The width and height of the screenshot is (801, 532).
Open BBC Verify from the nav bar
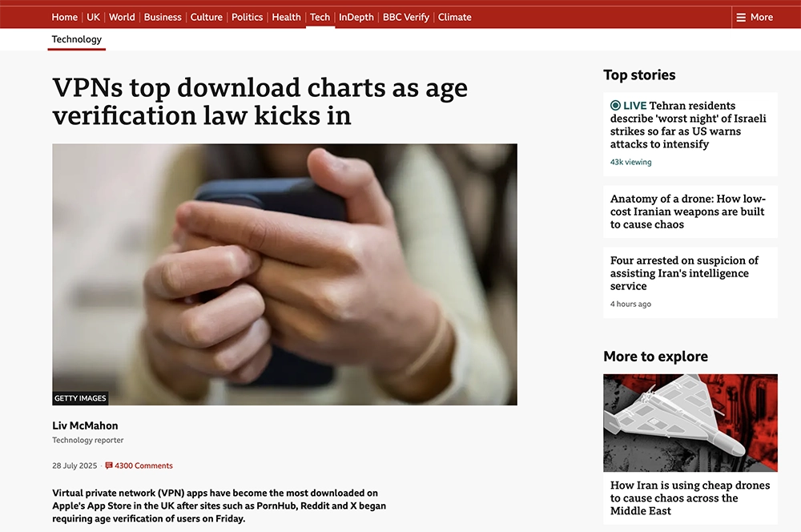click(x=406, y=17)
